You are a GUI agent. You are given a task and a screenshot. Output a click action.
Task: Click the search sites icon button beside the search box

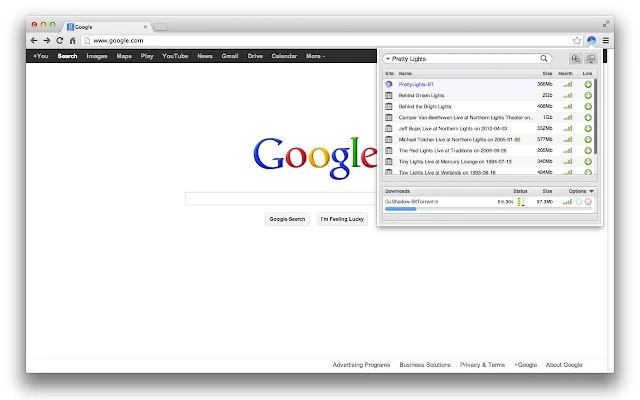tap(576, 59)
